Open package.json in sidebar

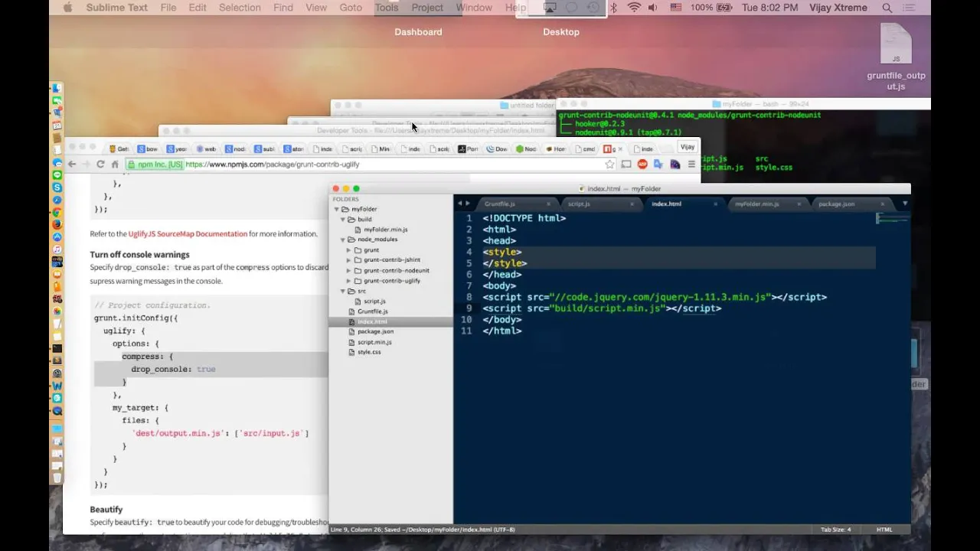[x=375, y=331]
